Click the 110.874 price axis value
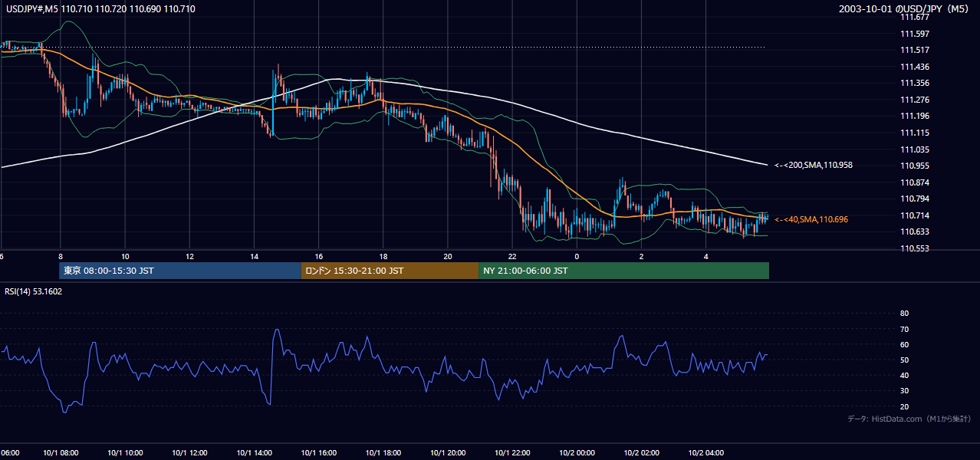Screen dimensions: 980x460 coord(915,182)
